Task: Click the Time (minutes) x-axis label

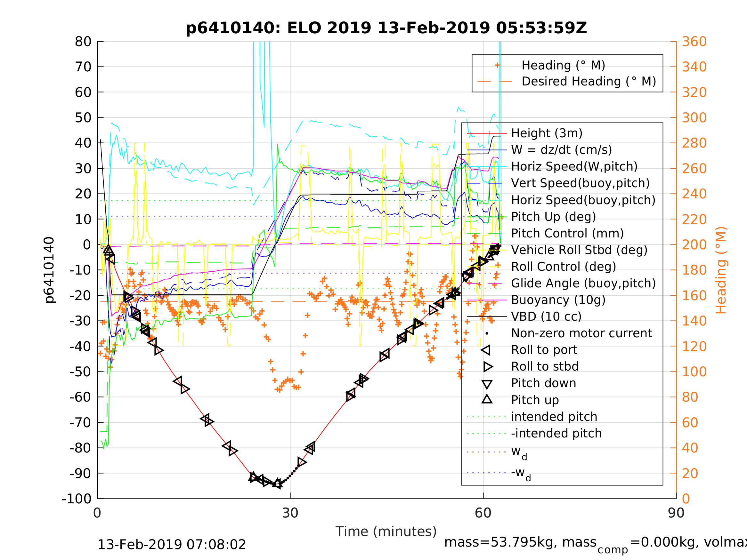Action: 386,532
